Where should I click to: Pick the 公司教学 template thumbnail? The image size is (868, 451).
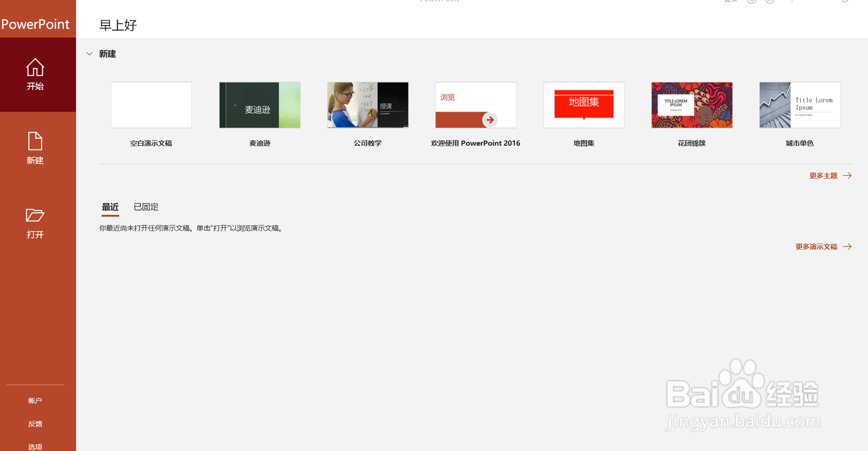(x=368, y=105)
